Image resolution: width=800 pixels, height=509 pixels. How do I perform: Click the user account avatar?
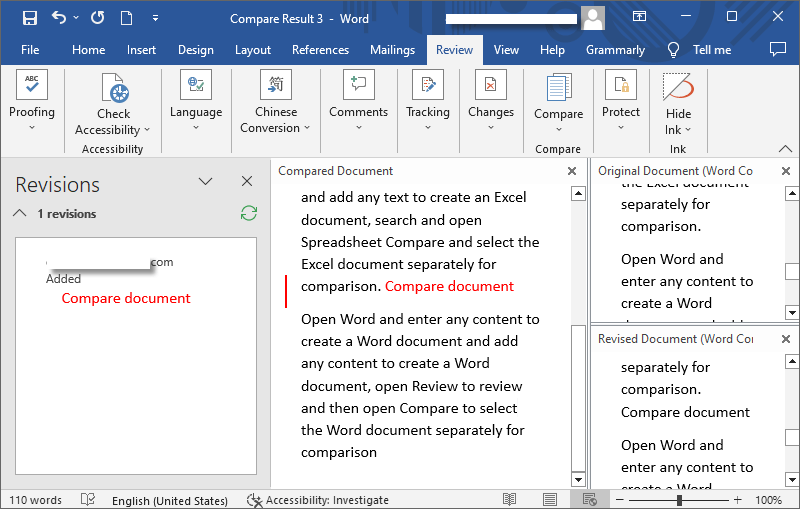[593, 18]
